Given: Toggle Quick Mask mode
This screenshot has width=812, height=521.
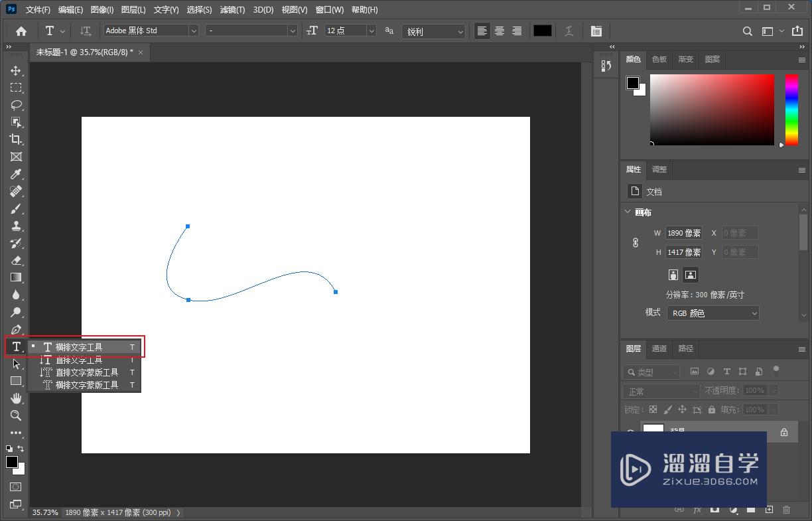Looking at the screenshot, I should pos(16,487).
